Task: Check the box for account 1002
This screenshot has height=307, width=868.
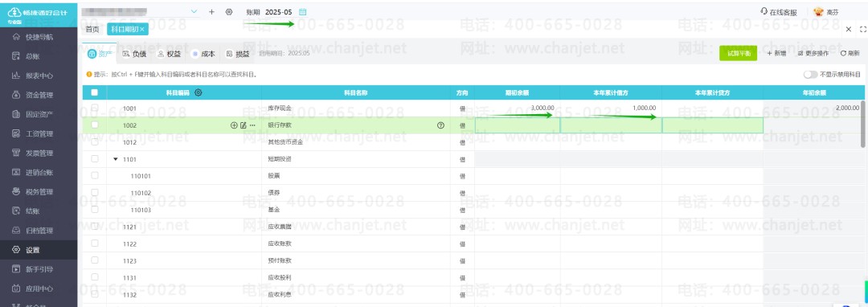Action: pyautogui.click(x=94, y=125)
